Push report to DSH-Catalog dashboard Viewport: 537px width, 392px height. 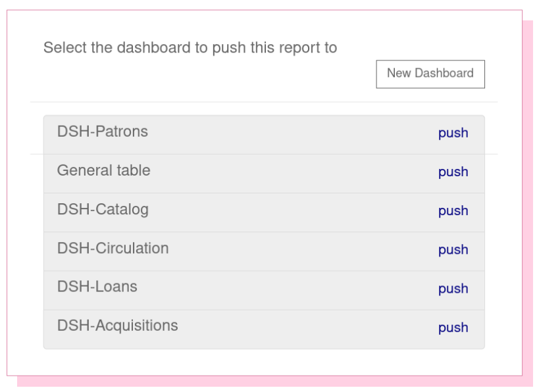coord(453,211)
